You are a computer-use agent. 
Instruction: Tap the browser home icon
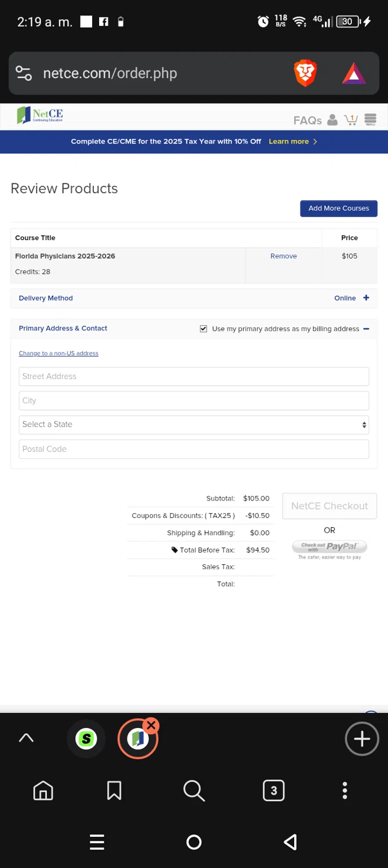click(x=43, y=790)
